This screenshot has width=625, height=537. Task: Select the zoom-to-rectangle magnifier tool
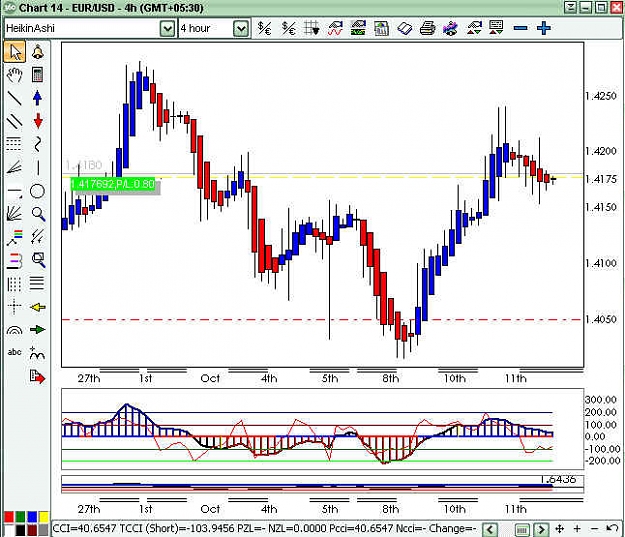click(38, 260)
